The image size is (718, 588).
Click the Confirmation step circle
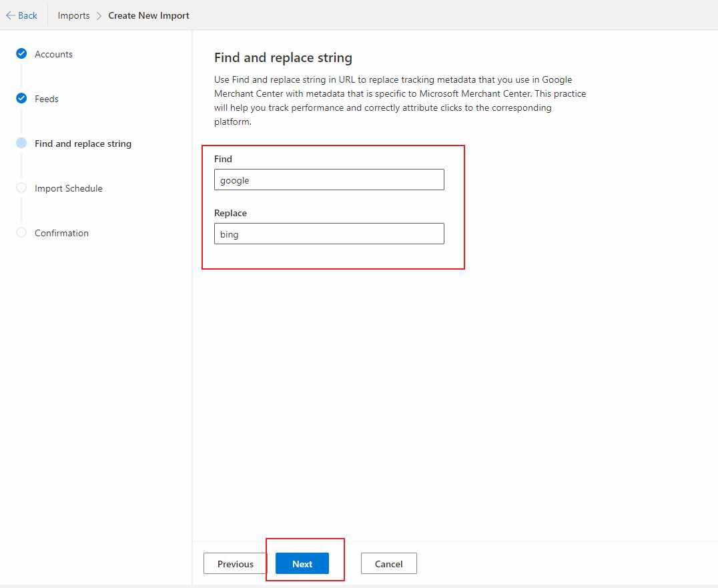click(21, 232)
